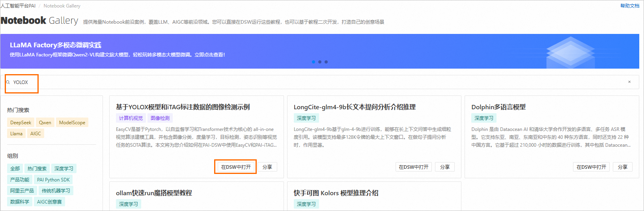Click 在DSW中打开 on the Dolphin card
The image size is (644, 211).
point(592,167)
